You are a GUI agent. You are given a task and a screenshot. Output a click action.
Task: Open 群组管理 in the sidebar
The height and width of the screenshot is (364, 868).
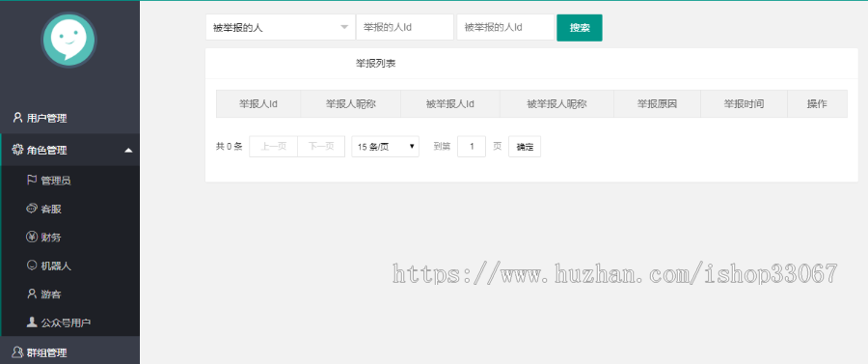69,351
